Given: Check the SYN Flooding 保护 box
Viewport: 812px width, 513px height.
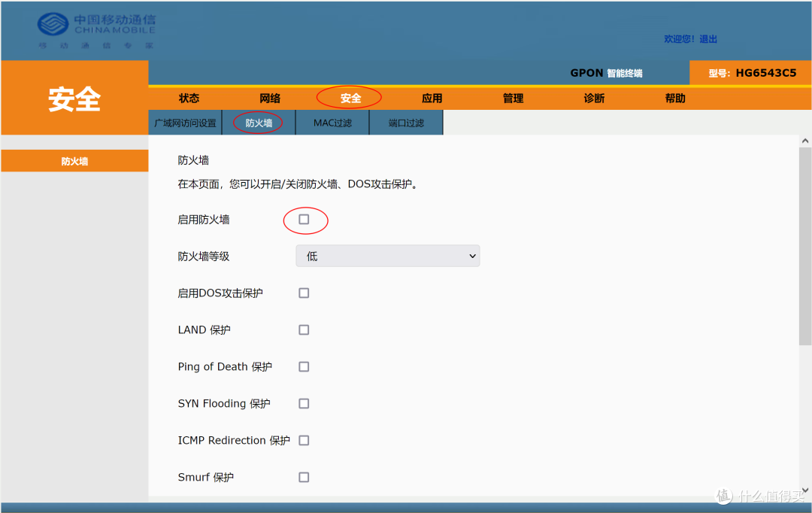Looking at the screenshot, I should coord(304,403).
